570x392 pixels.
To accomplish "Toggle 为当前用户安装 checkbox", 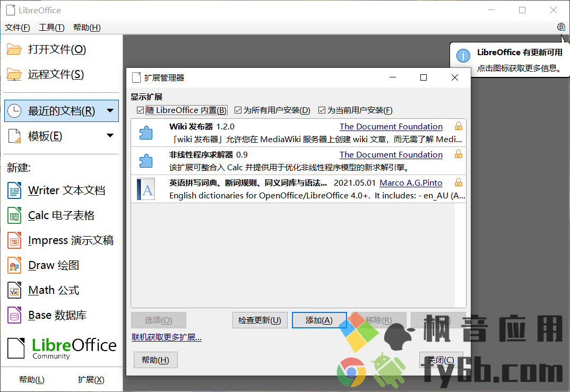I will pos(322,110).
